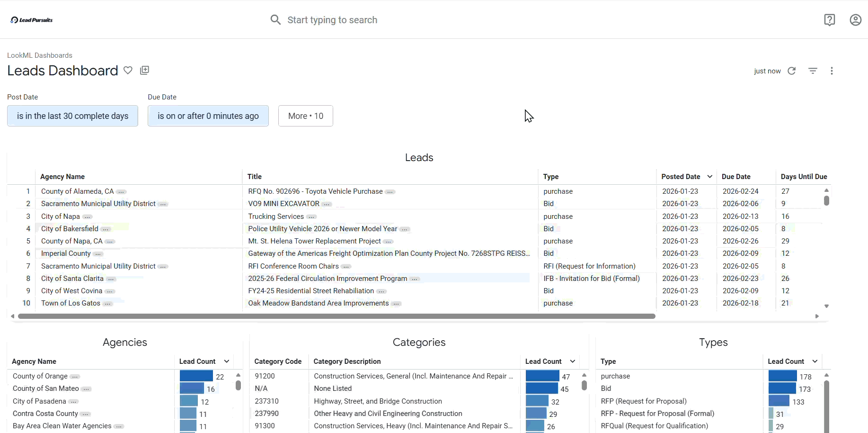
Task: Click the Title column header in Leads
Action: click(255, 177)
